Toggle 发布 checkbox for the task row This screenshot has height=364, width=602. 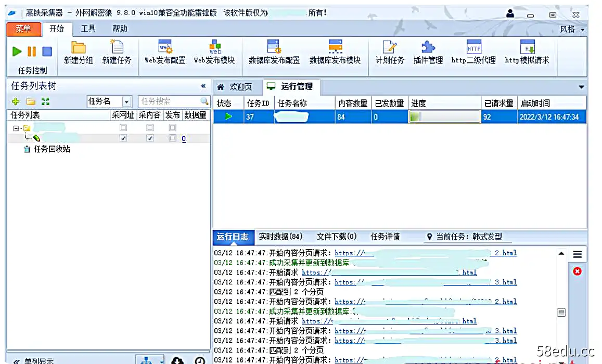coord(172,138)
